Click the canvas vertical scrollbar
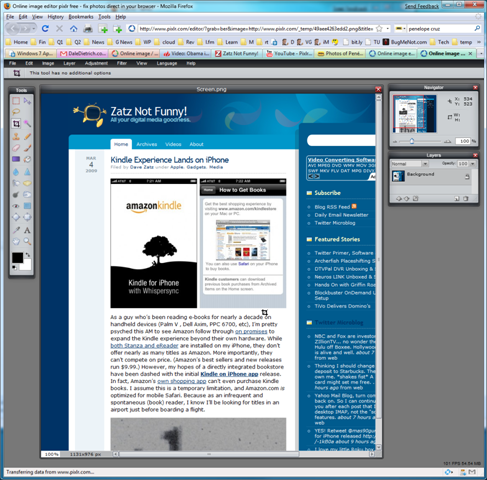The image size is (487, 480). [378, 272]
